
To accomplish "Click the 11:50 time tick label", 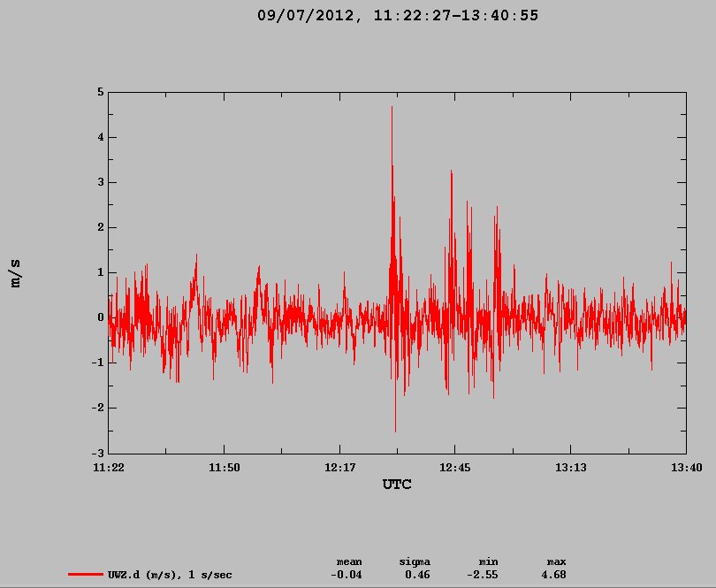I will pyautogui.click(x=225, y=468).
